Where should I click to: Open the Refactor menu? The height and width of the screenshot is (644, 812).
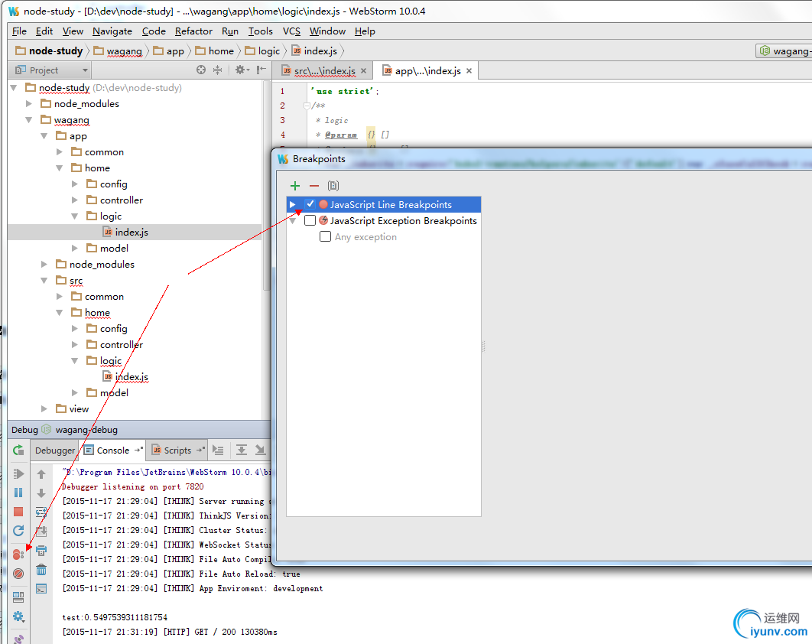click(x=193, y=31)
